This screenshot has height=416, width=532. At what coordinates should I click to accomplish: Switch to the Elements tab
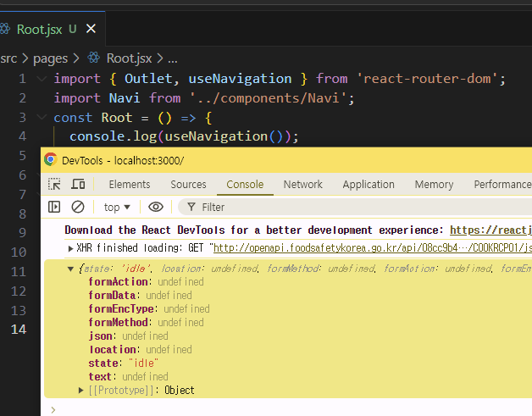tap(130, 184)
